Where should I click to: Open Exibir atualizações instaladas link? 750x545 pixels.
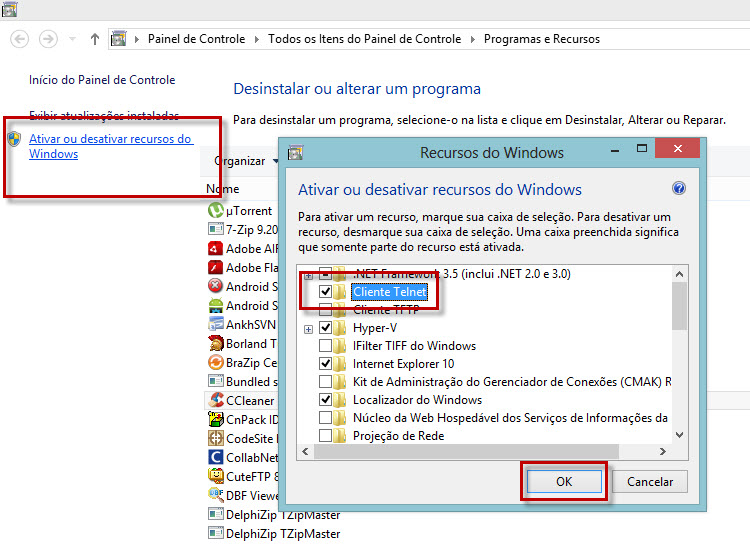pyautogui.click(x=104, y=115)
